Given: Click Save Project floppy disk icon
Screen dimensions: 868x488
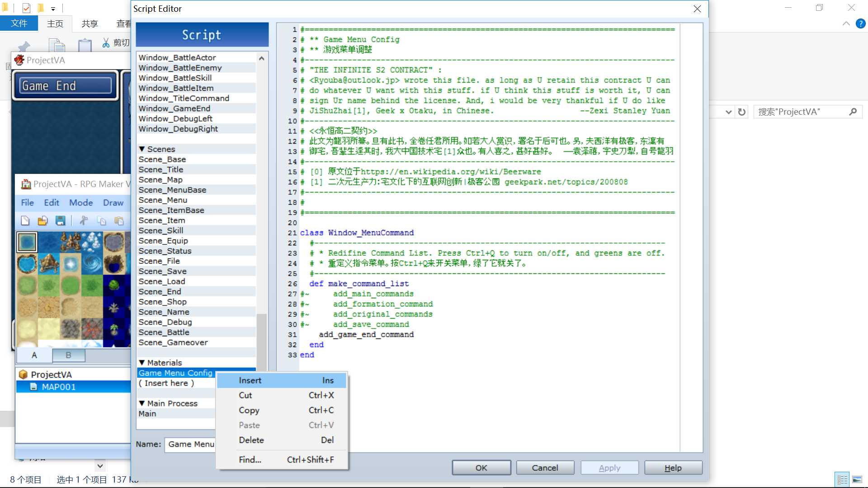Looking at the screenshot, I should pyautogui.click(x=60, y=221).
